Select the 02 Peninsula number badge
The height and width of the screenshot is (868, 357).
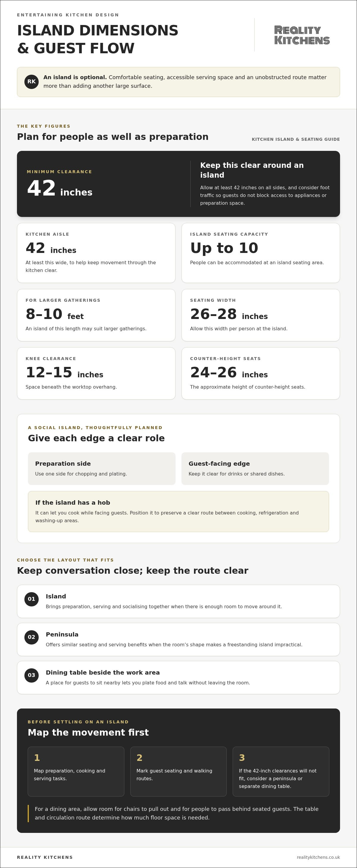point(31,637)
